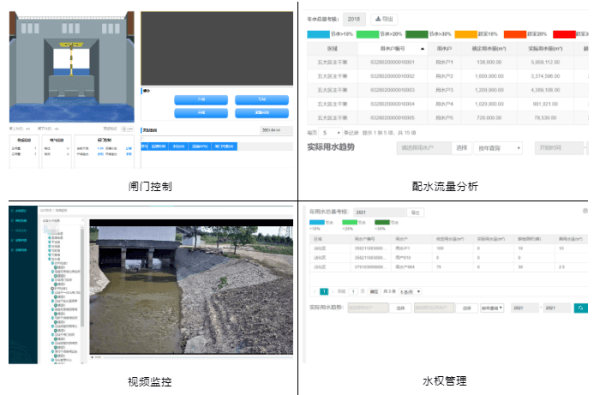The height and width of the screenshot is (395, 600).
Task: Open the 5 per page dropdown in pagination
Action: tap(410, 292)
